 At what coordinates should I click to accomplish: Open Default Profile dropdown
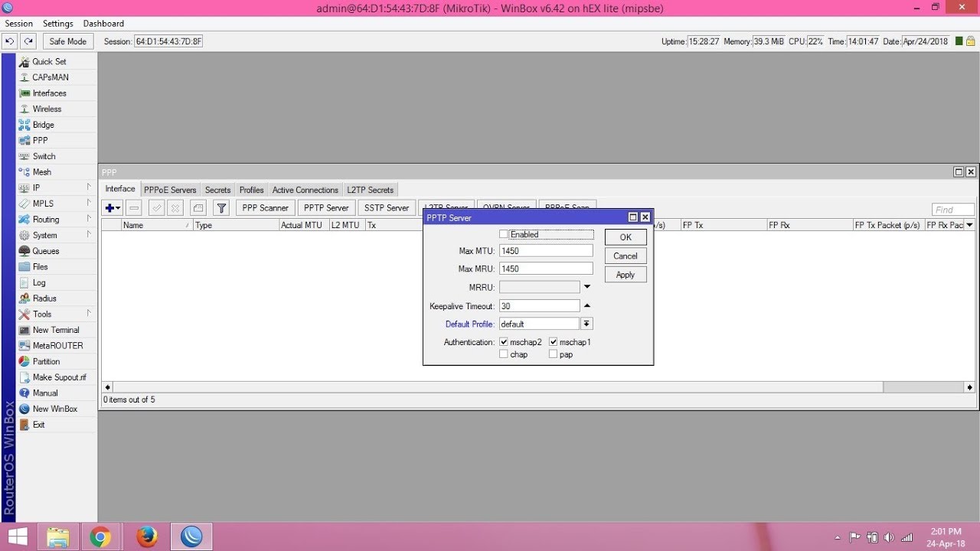coord(587,324)
